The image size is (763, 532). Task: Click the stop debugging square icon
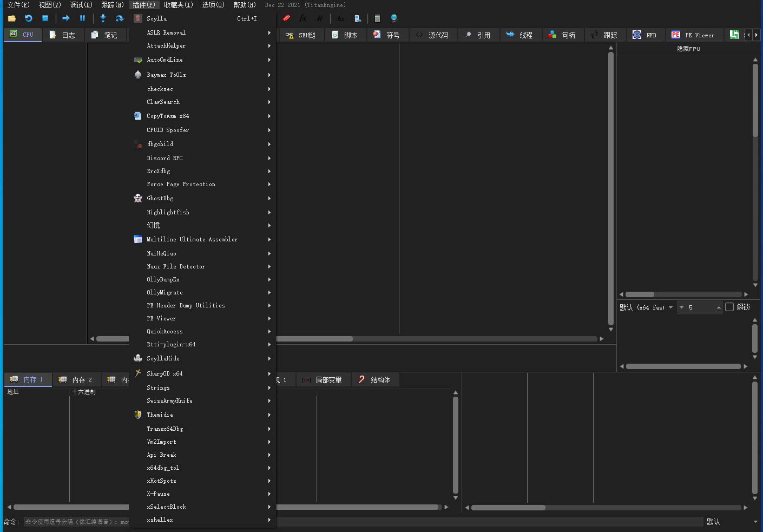click(x=45, y=18)
